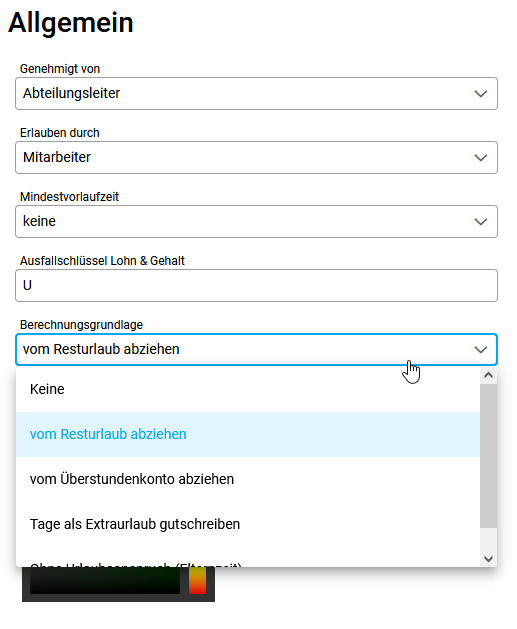The width and height of the screenshot is (517, 629).
Task: Click the dropdown list scroll-up arrow
Action: [x=489, y=375]
